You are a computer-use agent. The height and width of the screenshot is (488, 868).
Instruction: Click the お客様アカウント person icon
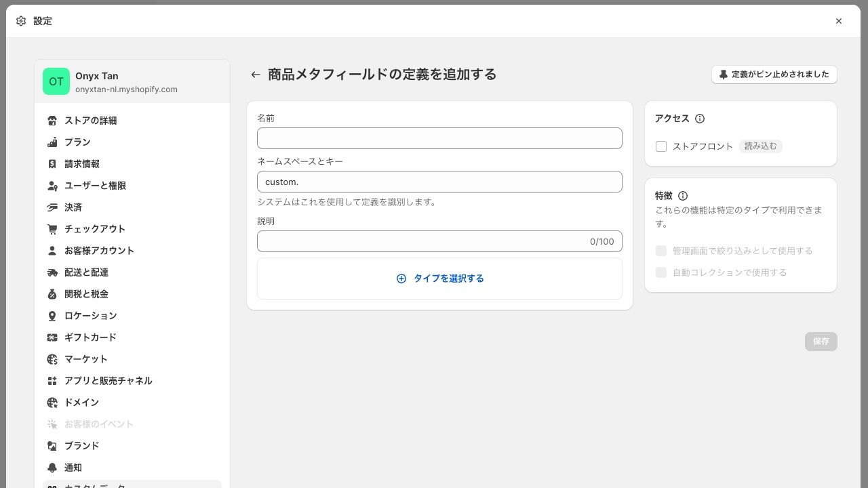(52, 251)
